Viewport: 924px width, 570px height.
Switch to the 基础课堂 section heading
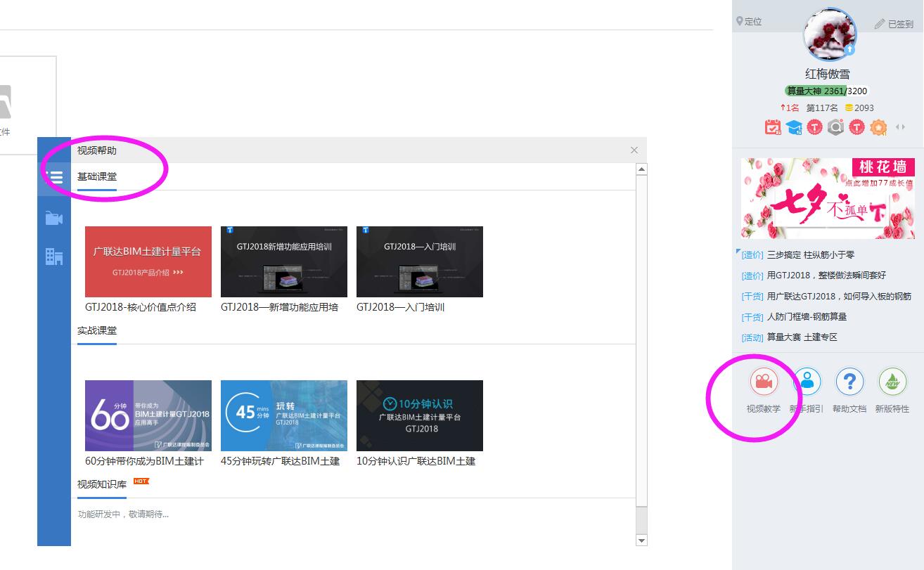point(97,176)
